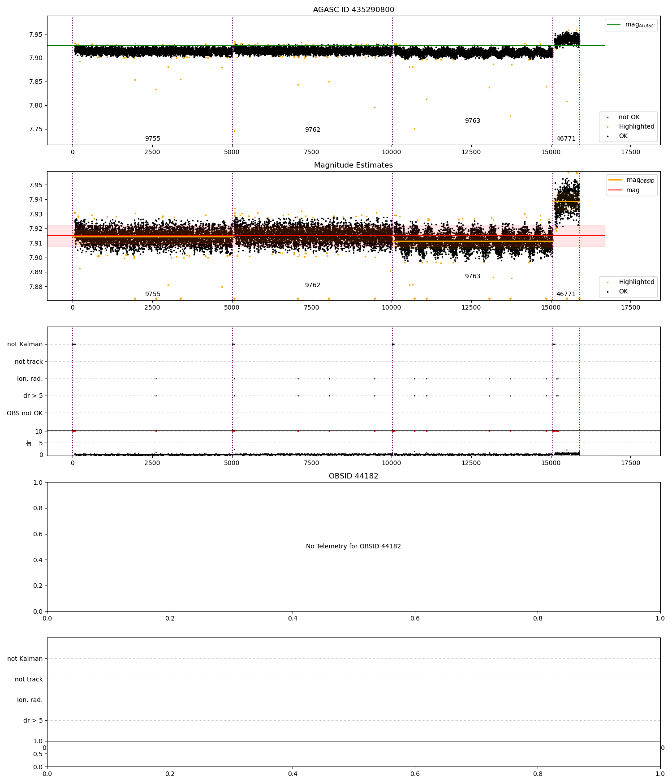The height and width of the screenshot is (784, 672).
Task: Click the 'Magnitude Estimates' plot title
Action: pos(353,165)
